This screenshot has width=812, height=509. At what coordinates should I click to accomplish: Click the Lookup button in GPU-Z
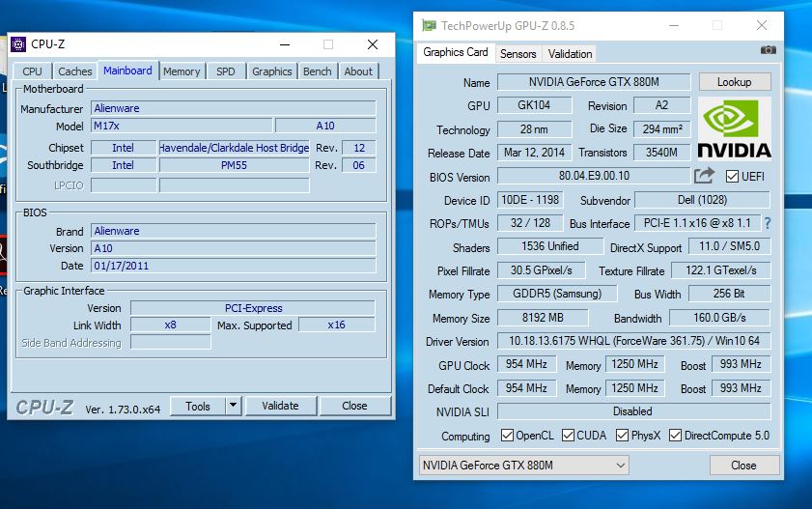point(735,82)
